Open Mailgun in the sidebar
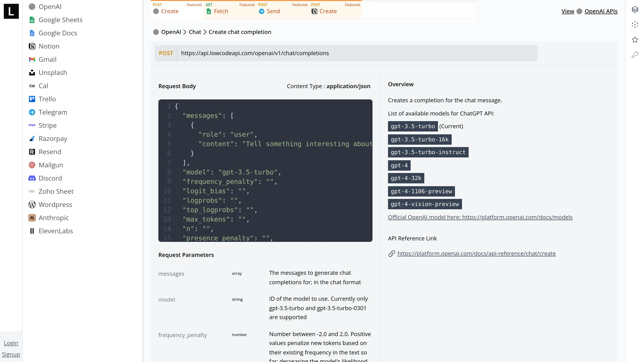The image size is (644, 362). tap(46, 165)
